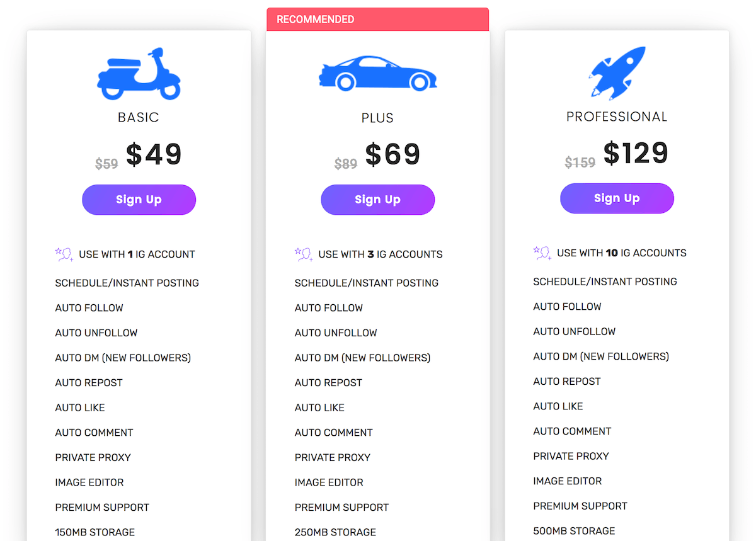Click 250MB Storage in Plus plan
The width and height of the screenshot is (756, 541).
(335, 532)
